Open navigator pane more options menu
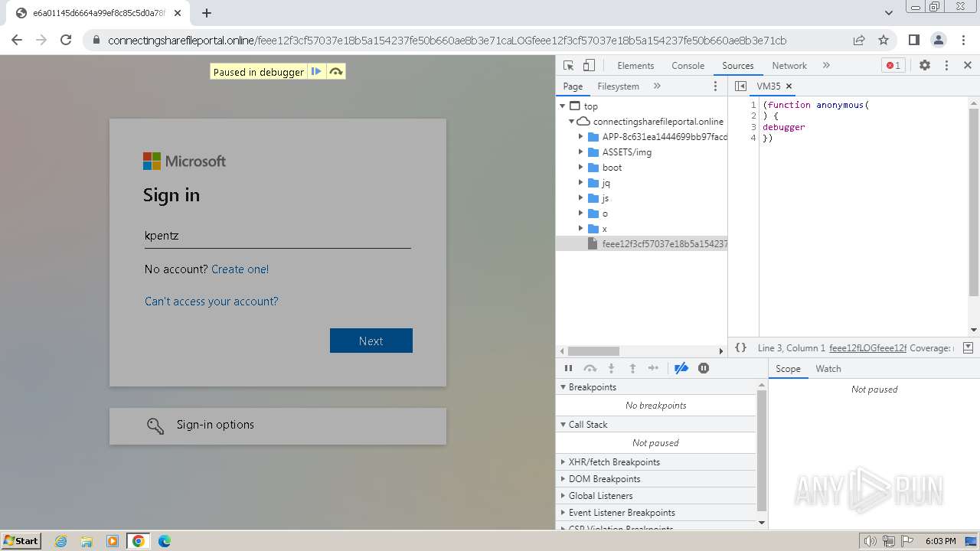980x551 pixels. click(716, 86)
